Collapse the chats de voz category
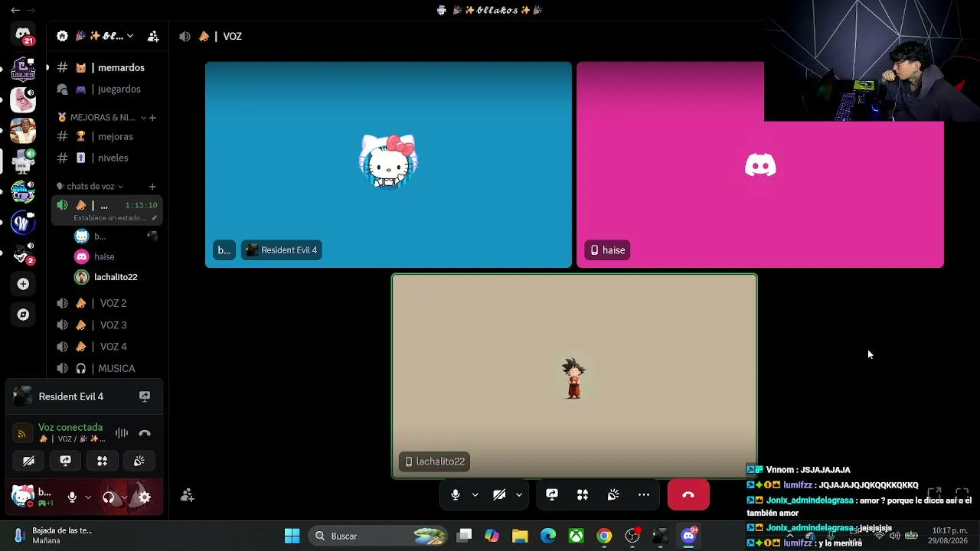980x551 pixels. [x=90, y=186]
